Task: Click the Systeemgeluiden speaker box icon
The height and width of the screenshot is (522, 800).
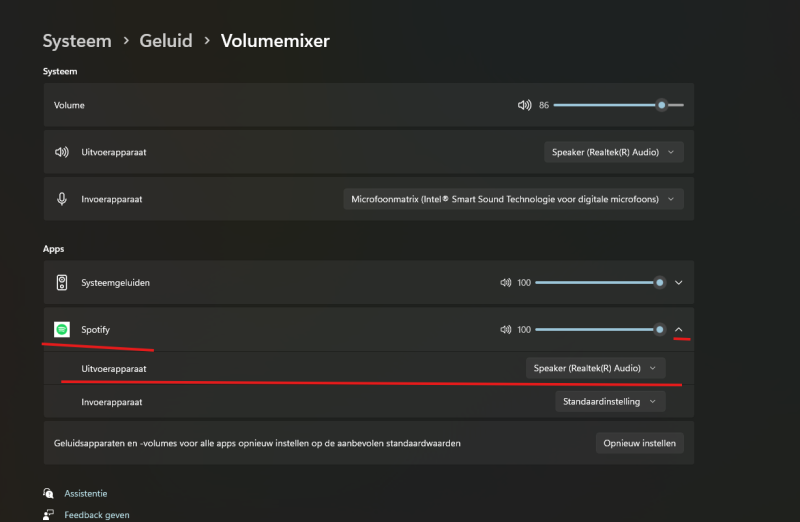Action: pos(61,283)
